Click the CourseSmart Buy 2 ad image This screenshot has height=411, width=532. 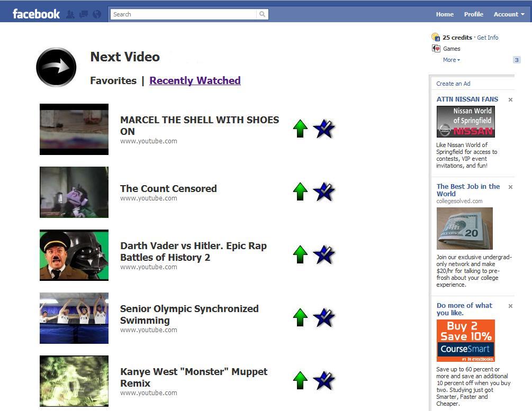(465, 341)
